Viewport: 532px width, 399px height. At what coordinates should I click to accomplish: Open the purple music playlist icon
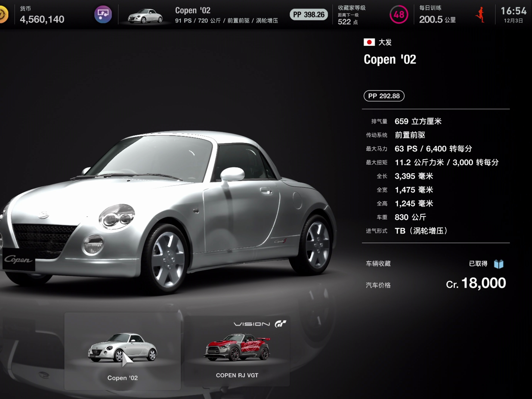click(103, 14)
